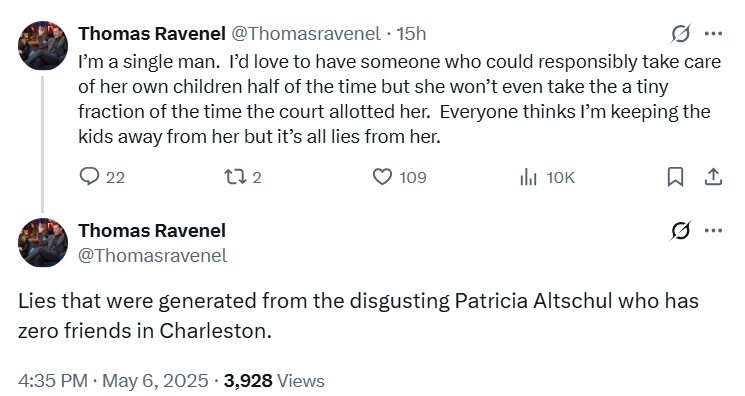
Task: Click the 3,928 Views count
Action: 274,381
